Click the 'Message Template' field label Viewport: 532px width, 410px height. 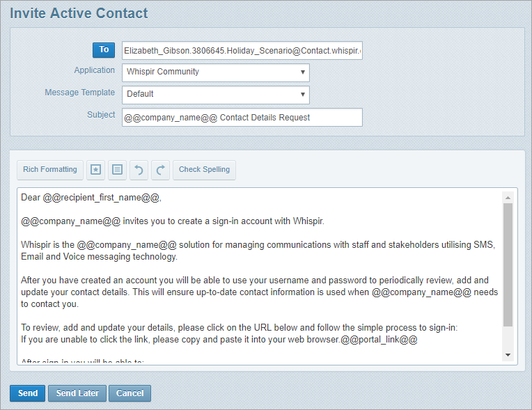[x=80, y=93]
